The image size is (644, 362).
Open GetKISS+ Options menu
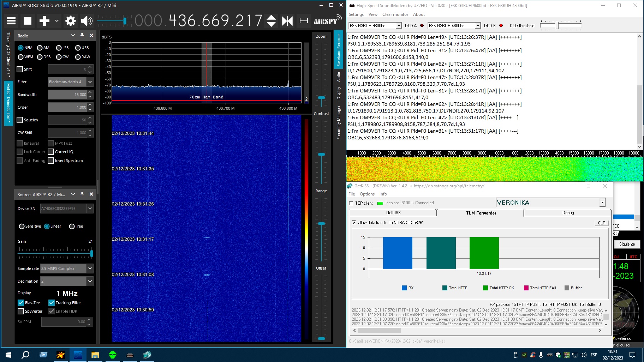(367, 194)
